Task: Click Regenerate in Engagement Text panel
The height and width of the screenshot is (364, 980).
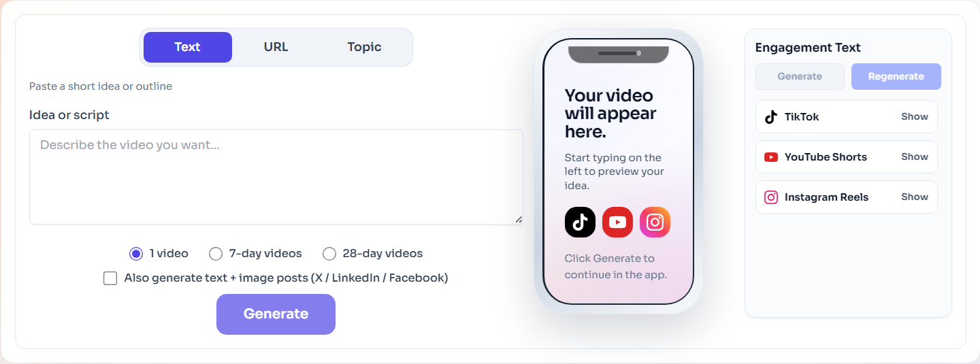Action: pyautogui.click(x=896, y=77)
